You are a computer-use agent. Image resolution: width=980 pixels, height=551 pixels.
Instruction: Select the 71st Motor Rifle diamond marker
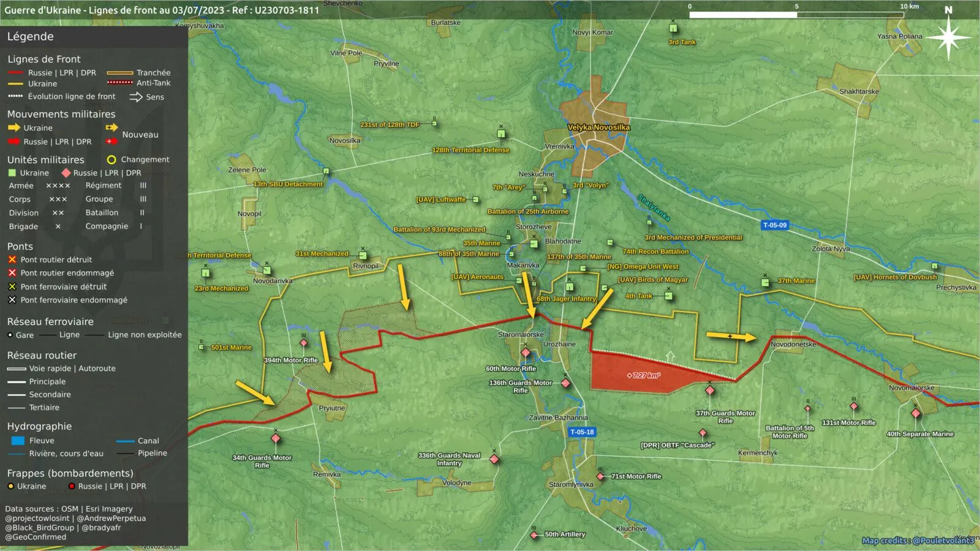(x=600, y=476)
